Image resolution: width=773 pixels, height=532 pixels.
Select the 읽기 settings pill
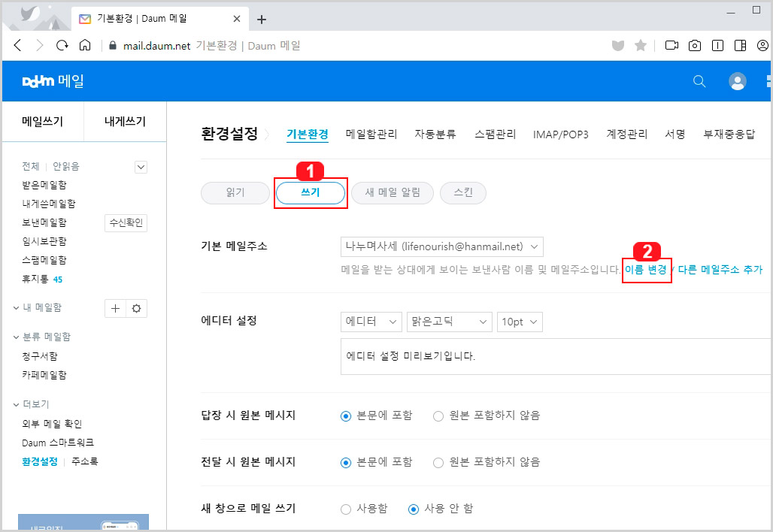pos(235,192)
